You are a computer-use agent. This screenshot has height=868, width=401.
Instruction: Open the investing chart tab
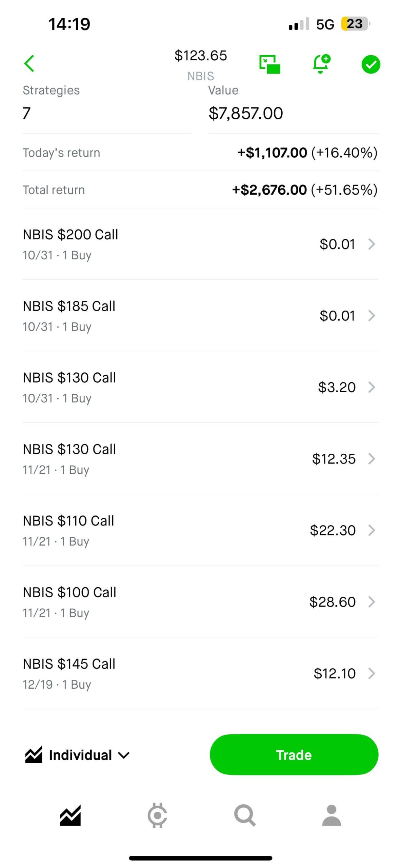70,815
